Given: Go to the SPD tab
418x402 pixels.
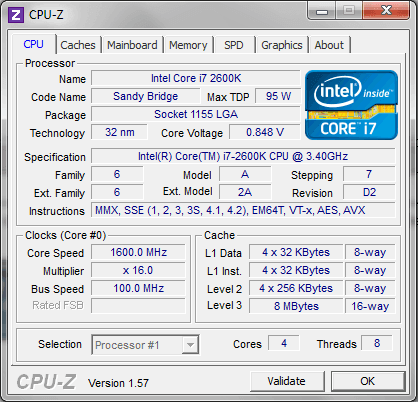Looking at the screenshot, I should (234, 45).
